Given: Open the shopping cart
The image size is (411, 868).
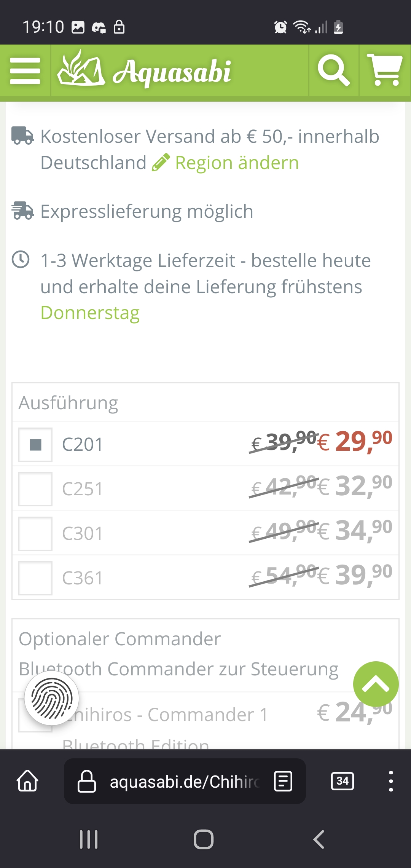Looking at the screenshot, I should 384,71.
